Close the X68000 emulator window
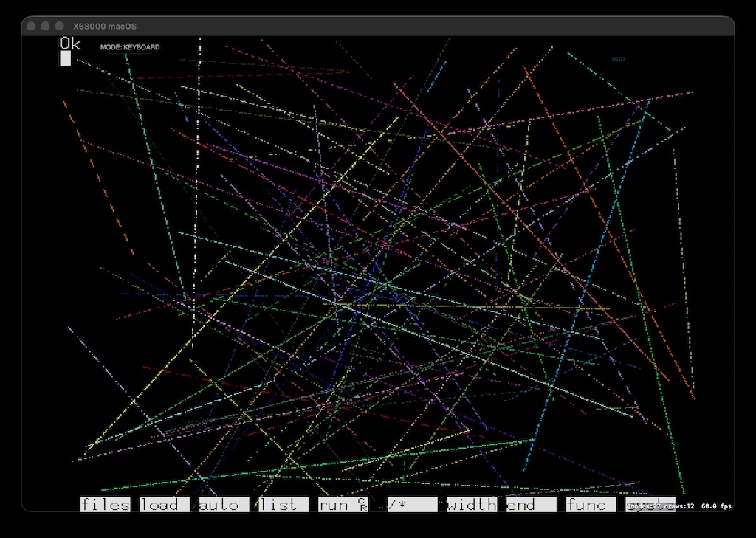 pos(31,26)
